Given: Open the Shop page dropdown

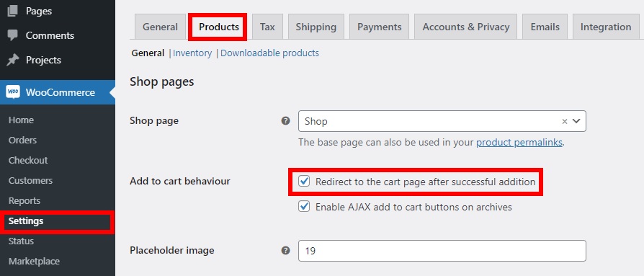Looking at the screenshot, I should (x=442, y=121).
